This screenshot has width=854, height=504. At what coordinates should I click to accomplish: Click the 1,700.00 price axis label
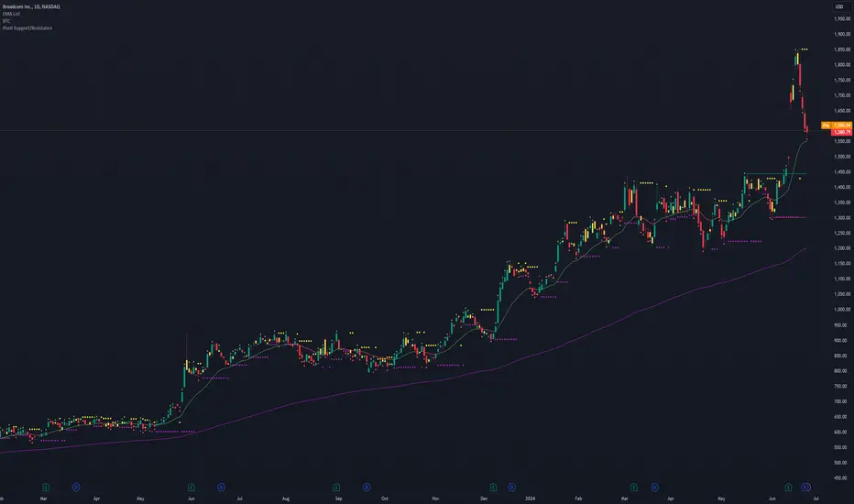coord(842,95)
